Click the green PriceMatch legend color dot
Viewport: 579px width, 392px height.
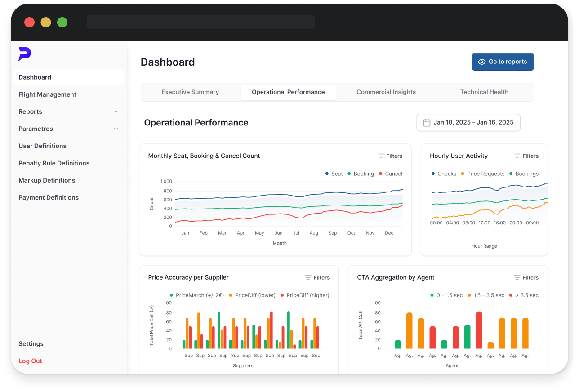click(171, 296)
